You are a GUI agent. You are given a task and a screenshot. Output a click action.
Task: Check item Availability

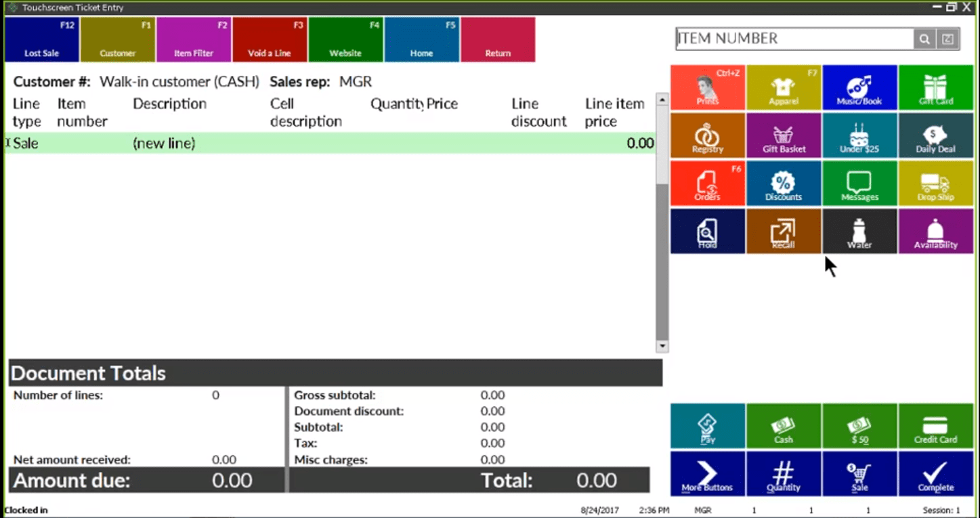[x=935, y=232]
